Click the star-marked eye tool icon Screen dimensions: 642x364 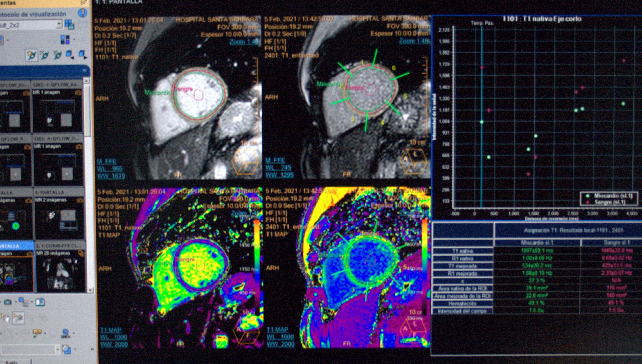coord(32,55)
